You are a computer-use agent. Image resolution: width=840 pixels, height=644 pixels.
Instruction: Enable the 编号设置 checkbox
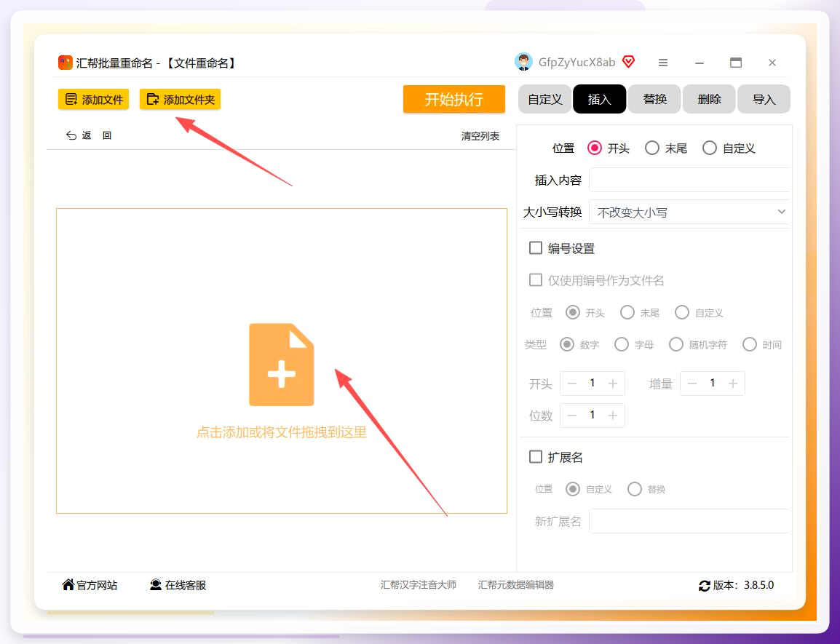click(x=536, y=248)
